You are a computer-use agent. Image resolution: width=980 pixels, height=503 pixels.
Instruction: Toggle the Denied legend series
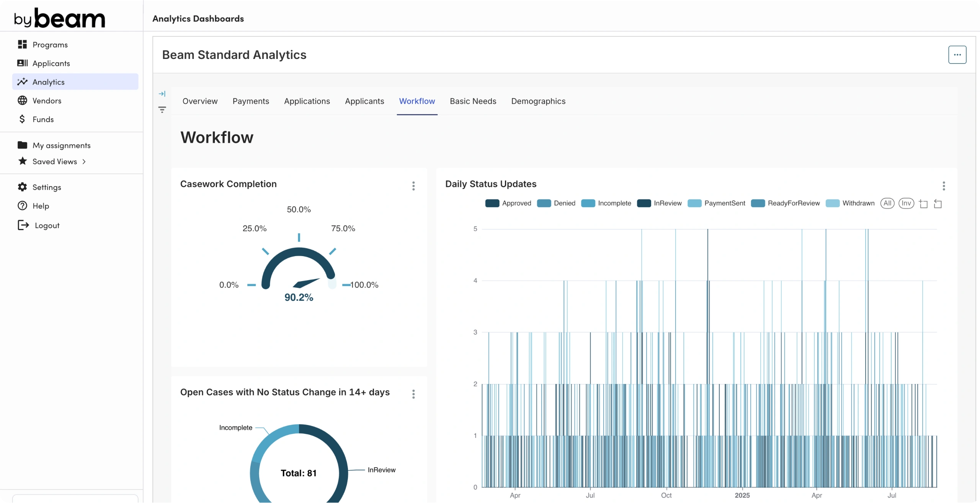pyautogui.click(x=556, y=203)
